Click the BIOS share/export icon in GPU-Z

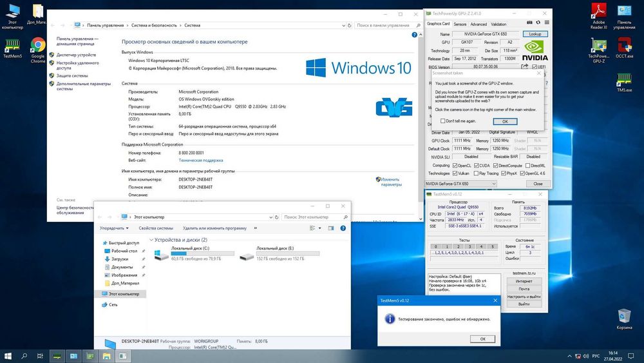pos(524,66)
